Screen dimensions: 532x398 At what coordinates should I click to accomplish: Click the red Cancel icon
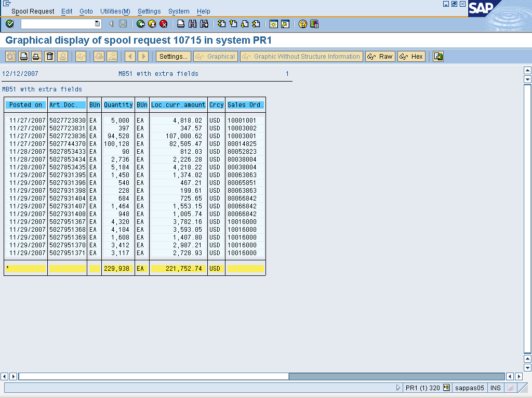(164, 24)
